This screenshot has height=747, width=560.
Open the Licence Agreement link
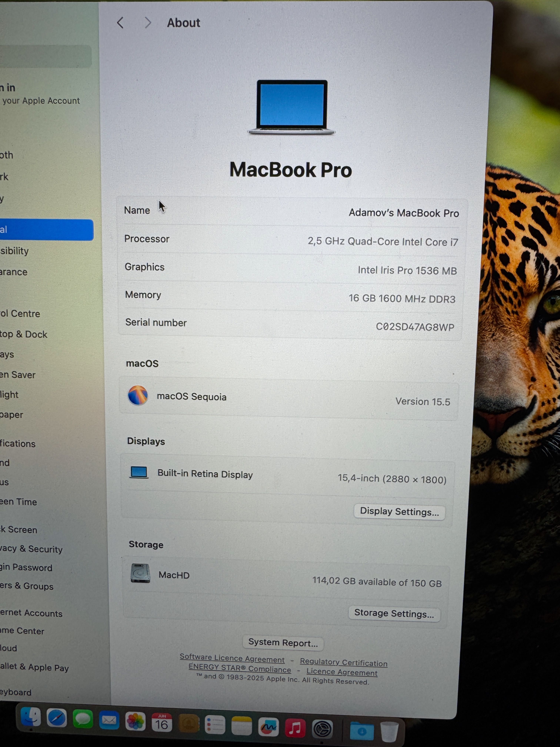[x=342, y=672]
